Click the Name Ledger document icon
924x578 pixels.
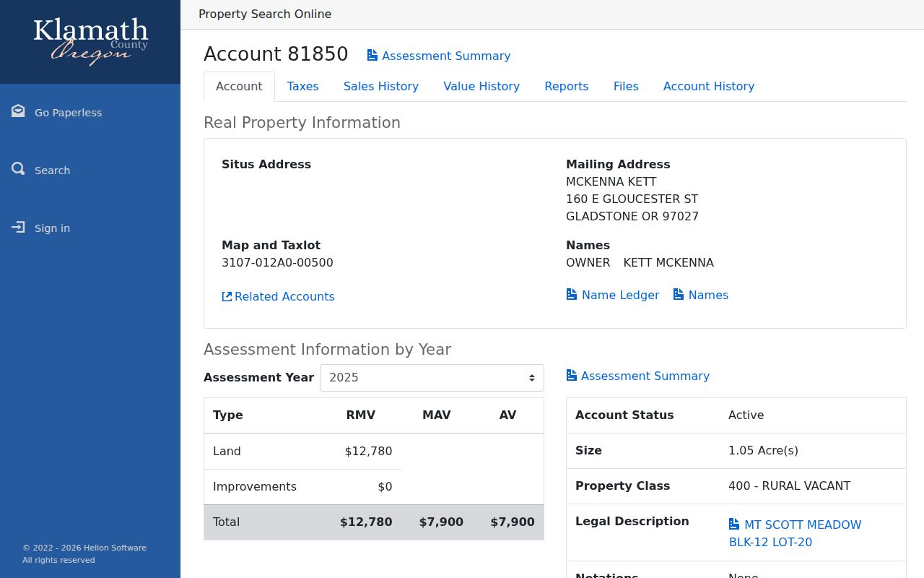coord(572,295)
